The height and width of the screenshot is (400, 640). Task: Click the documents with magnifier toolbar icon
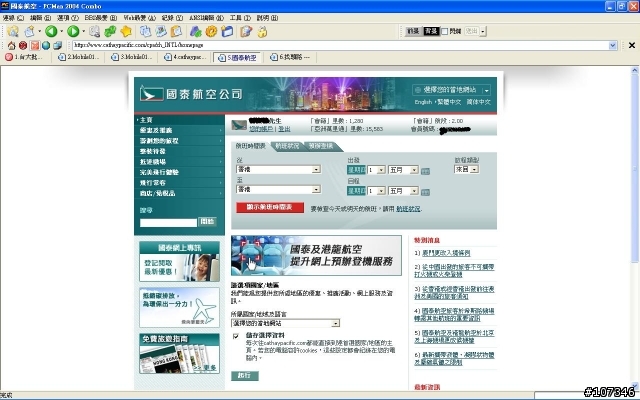tap(95, 31)
